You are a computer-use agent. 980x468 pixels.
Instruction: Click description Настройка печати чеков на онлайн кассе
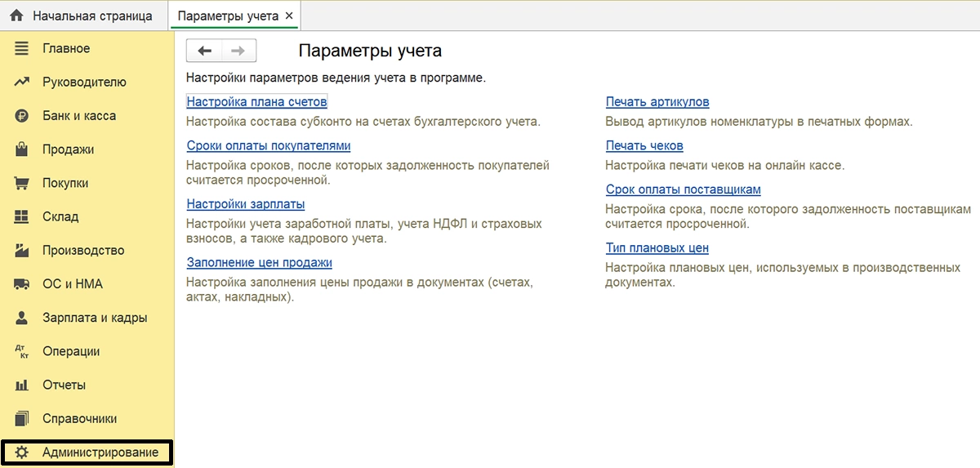click(x=724, y=165)
